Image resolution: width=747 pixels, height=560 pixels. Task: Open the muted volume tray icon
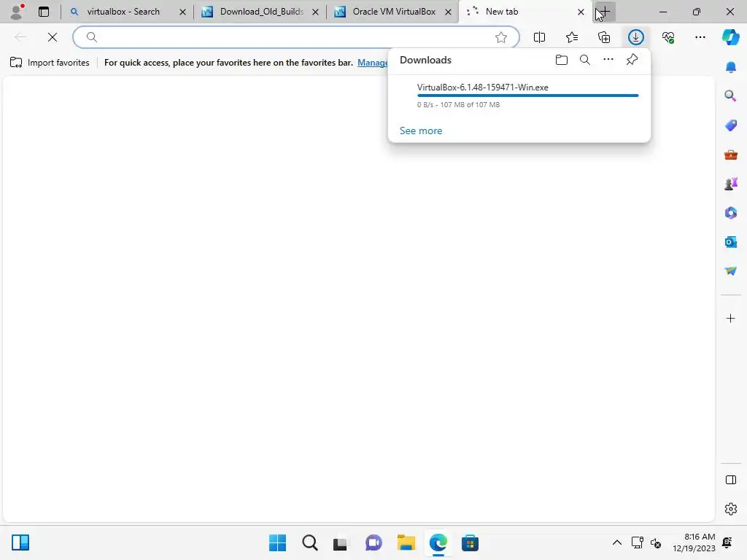656,542
